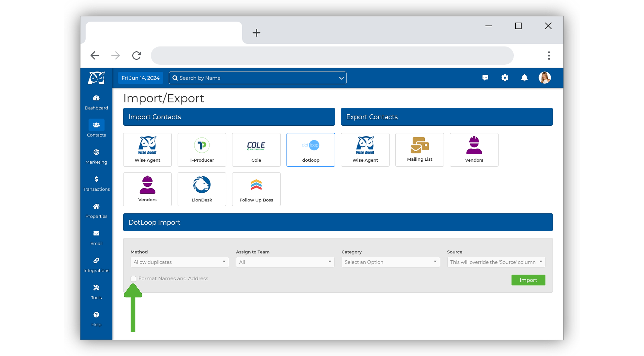Click the browser back arrow
644x356 pixels.
[x=95, y=55]
